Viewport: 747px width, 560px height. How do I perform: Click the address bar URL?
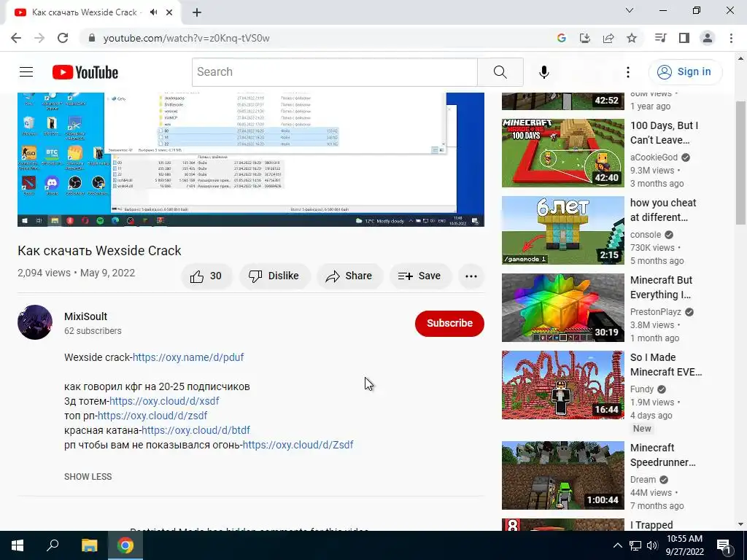(x=186, y=38)
